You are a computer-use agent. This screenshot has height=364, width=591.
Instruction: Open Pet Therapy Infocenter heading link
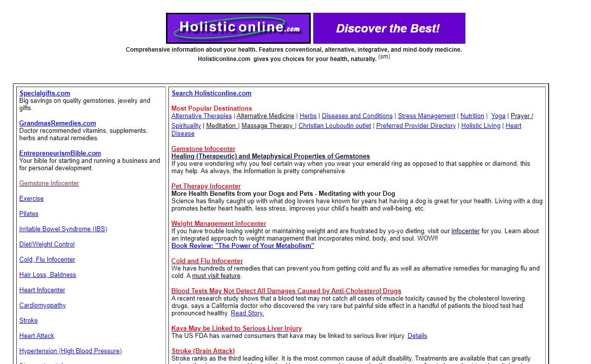[206, 186]
